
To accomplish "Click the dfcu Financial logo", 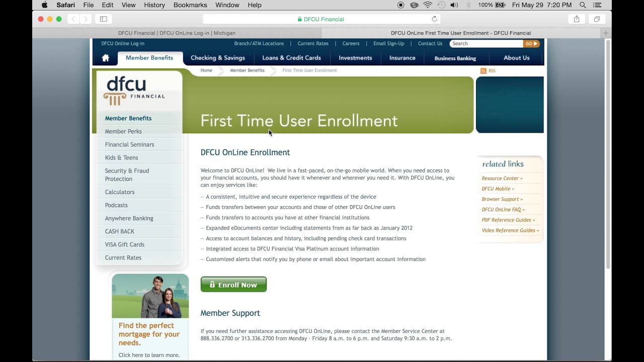I will click(134, 91).
